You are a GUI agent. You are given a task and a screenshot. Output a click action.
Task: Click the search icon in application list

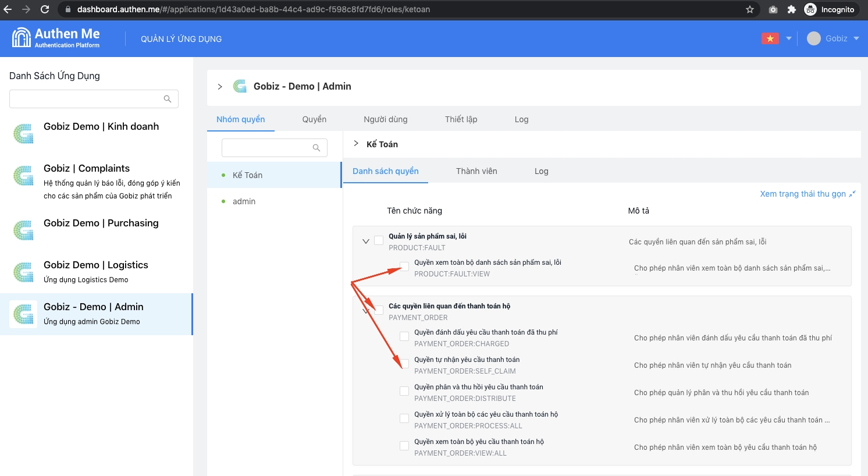click(x=168, y=99)
